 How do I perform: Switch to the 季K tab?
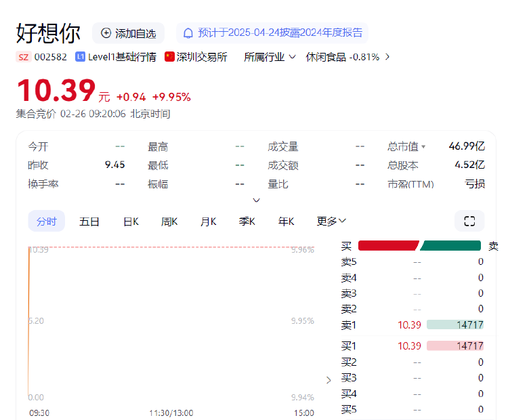pyautogui.click(x=247, y=222)
